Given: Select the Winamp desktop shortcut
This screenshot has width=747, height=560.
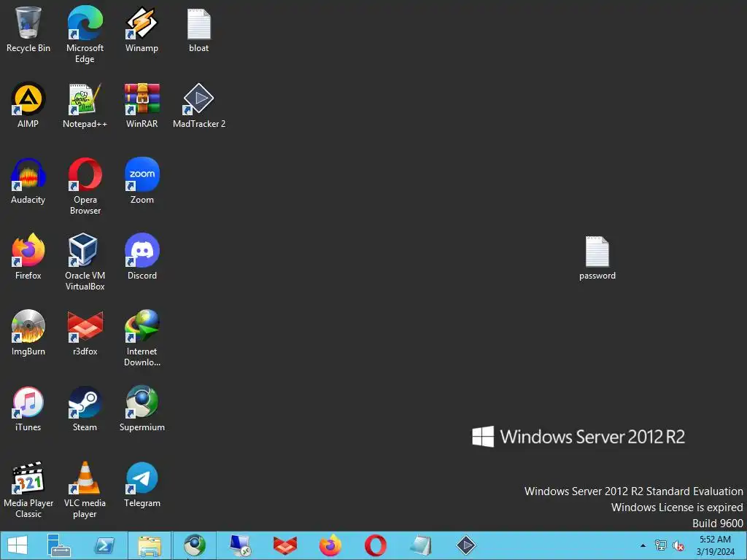Looking at the screenshot, I should pos(142,29).
